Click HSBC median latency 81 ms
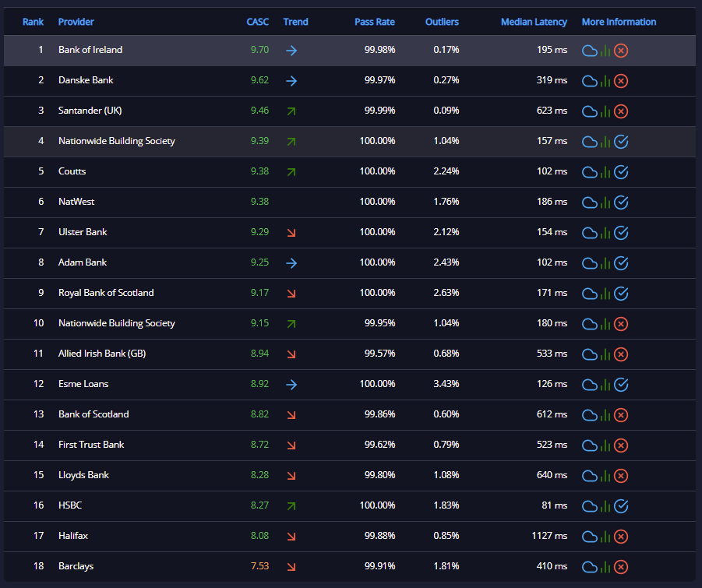This screenshot has height=588, width=702. [554, 505]
